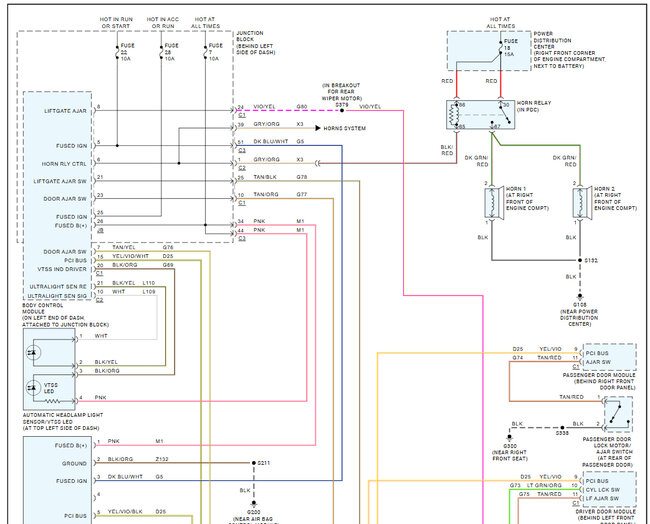Click the Fuse 28 10A symbol

161,52
